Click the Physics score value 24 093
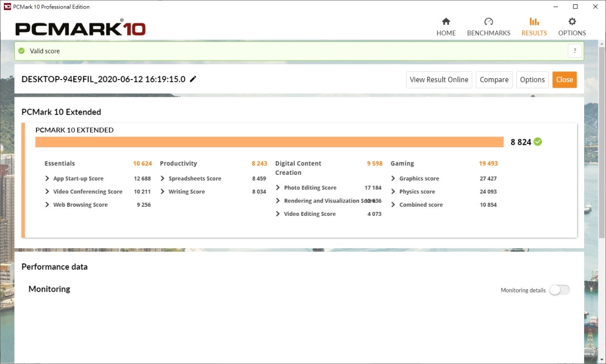Viewport: 606px width, 364px height. click(x=488, y=192)
